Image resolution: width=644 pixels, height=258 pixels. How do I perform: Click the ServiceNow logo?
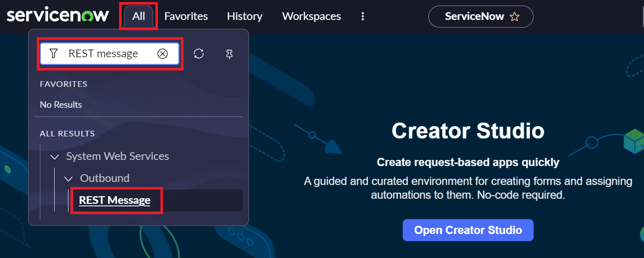[x=58, y=16]
